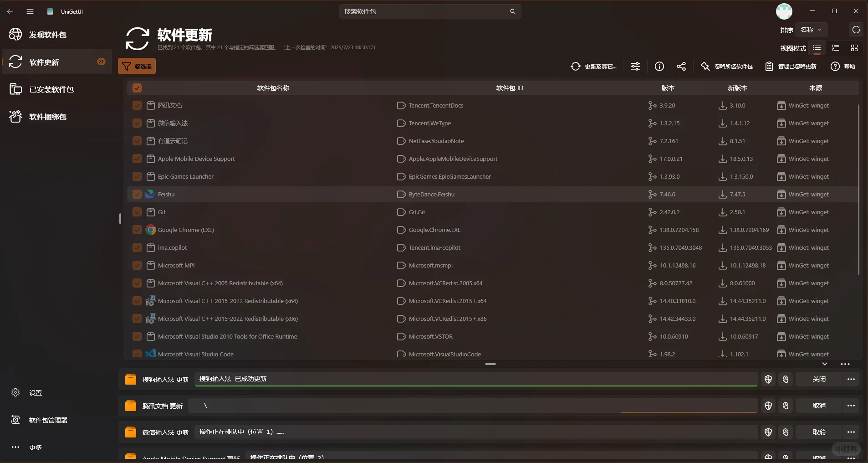Click the shield icon in 微信输入法 更新 row
The width and height of the screenshot is (868, 463).
[768, 432]
